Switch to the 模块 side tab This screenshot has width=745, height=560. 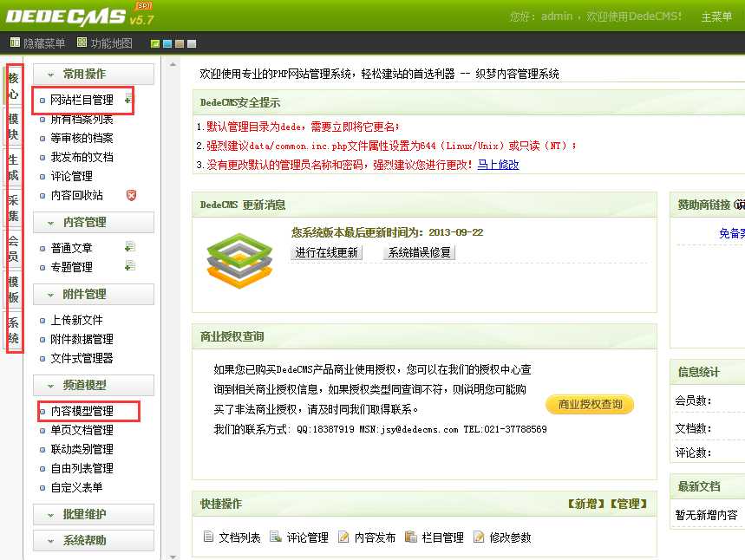click(x=13, y=127)
